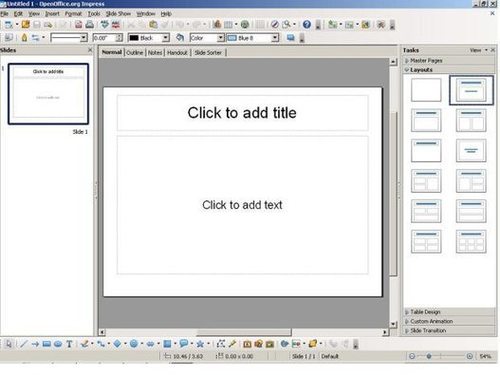
Task: Open the File menu
Action: [4, 14]
